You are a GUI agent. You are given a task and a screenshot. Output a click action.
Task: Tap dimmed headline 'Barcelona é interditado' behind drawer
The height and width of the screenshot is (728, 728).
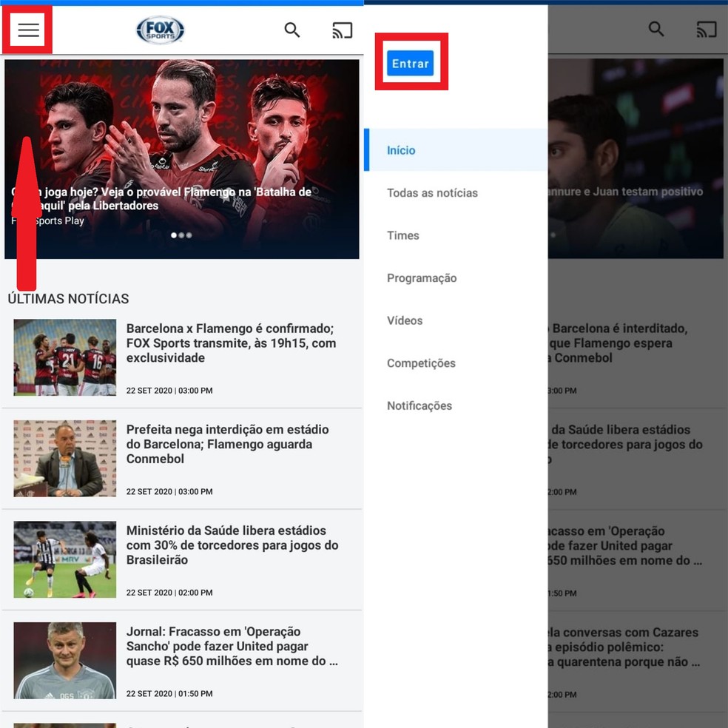pyautogui.click(x=619, y=343)
